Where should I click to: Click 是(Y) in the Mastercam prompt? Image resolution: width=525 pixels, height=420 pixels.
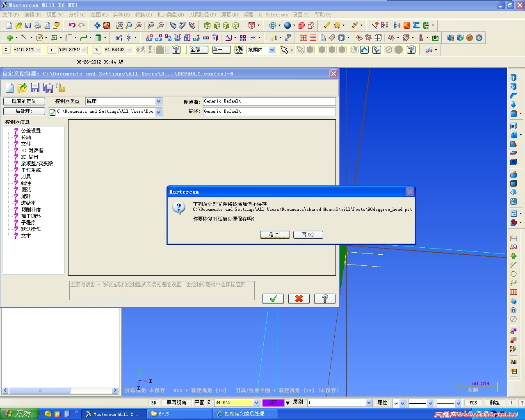click(x=275, y=235)
